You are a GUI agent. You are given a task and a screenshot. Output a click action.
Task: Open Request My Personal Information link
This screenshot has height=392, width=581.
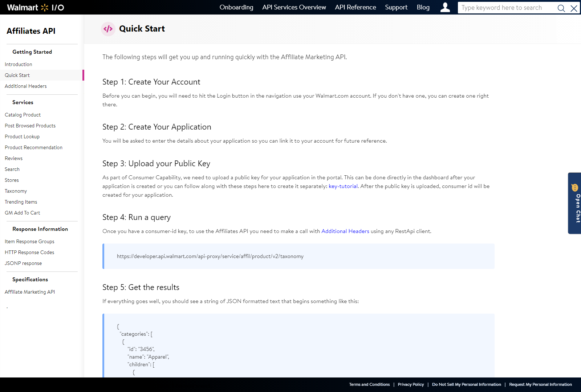(540, 384)
